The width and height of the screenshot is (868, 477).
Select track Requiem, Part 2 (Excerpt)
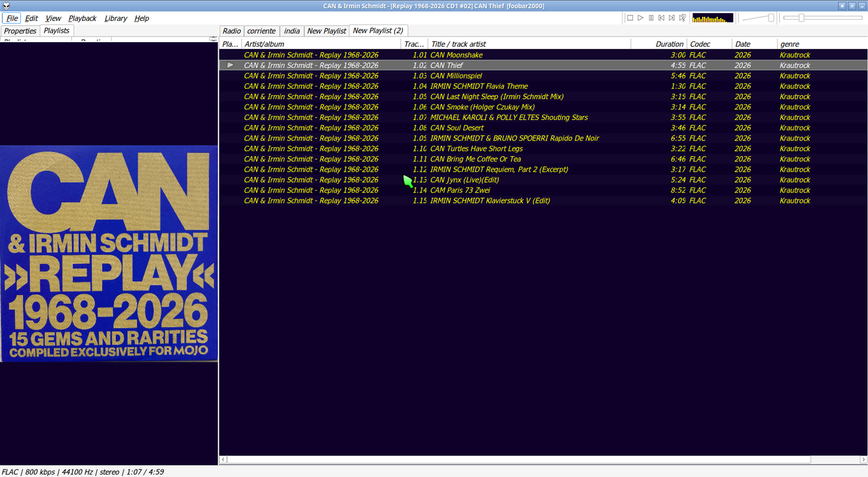click(543, 170)
